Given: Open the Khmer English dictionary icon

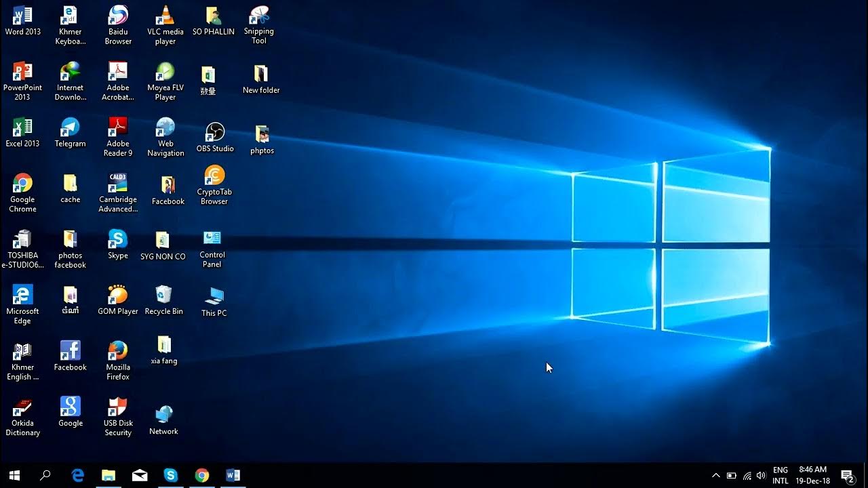Looking at the screenshot, I should (22, 361).
